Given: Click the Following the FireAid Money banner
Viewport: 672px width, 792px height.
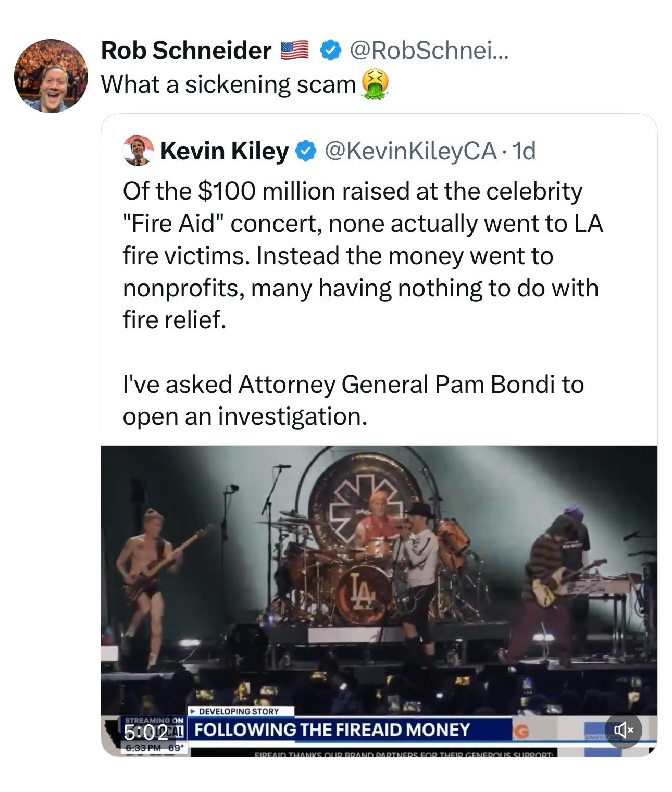Looking at the screenshot, I should tap(332, 729).
